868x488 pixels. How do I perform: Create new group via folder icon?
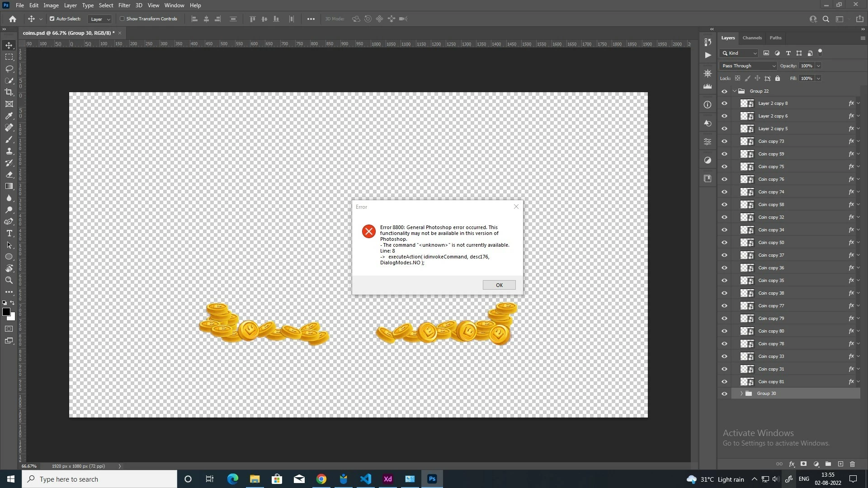tap(828, 464)
